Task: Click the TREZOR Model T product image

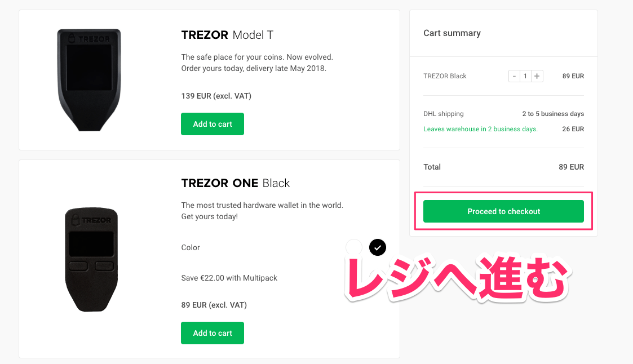Action: click(90, 79)
